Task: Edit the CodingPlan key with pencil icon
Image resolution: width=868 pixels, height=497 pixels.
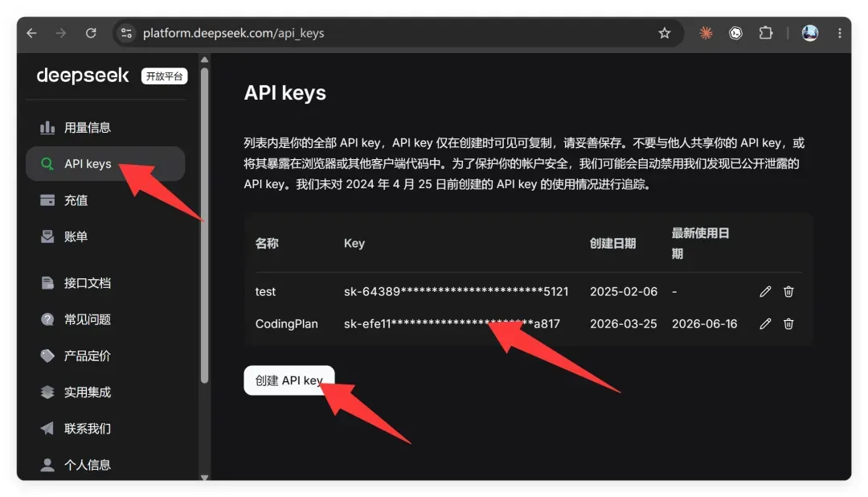Action: tap(765, 323)
